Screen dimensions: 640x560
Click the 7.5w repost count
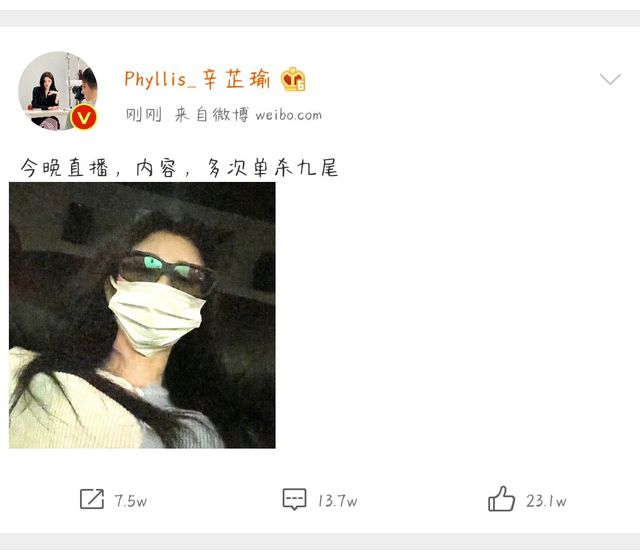click(131, 501)
